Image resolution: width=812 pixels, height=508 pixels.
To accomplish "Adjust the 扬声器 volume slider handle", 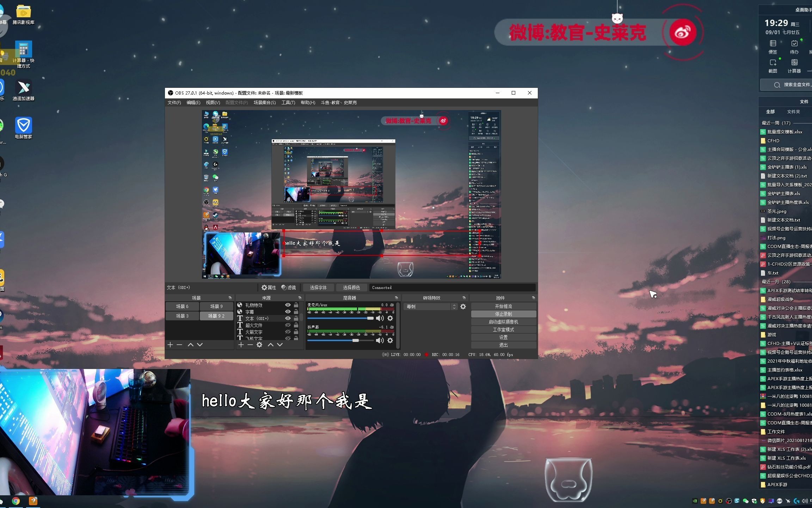I will 355,340.
